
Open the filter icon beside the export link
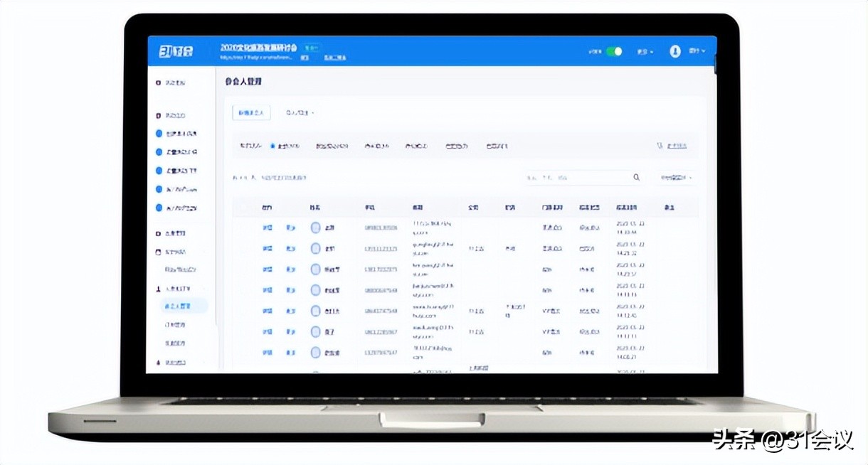(660, 145)
